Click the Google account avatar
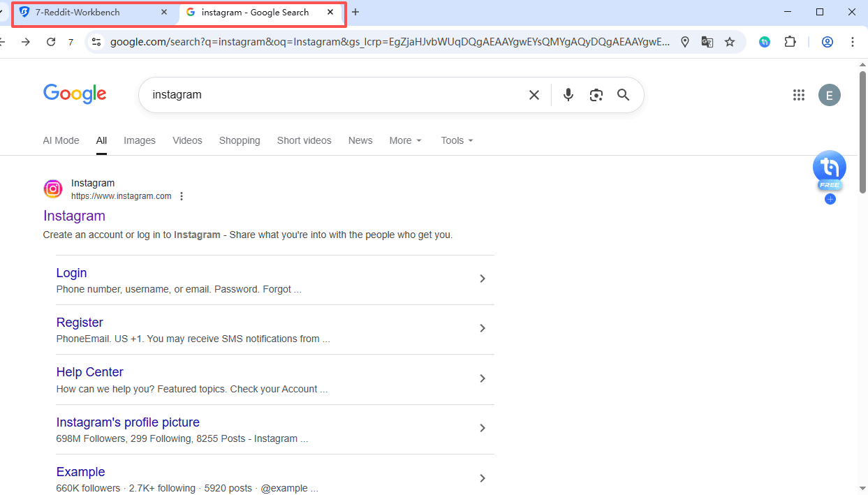Screen dimensions: 868x495 tap(829, 94)
